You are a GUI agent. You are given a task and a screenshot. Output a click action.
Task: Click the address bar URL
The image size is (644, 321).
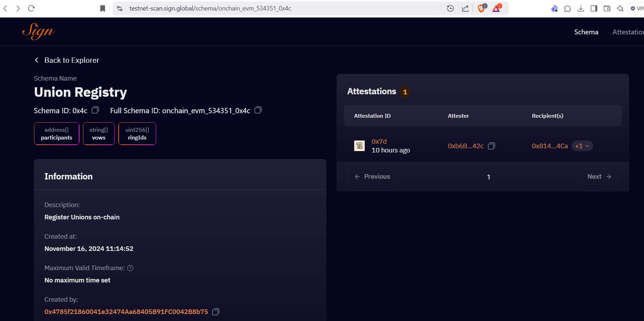tap(210, 8)
